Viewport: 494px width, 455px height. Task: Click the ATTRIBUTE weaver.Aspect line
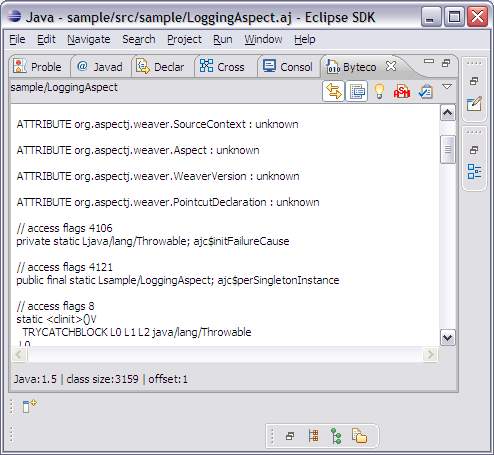138,150
